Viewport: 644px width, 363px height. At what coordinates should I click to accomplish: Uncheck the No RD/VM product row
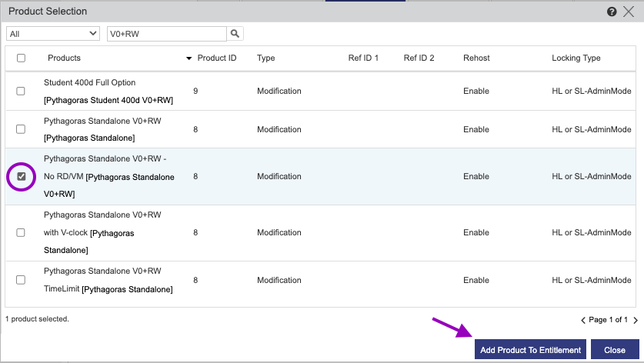[x=22, y=177]
